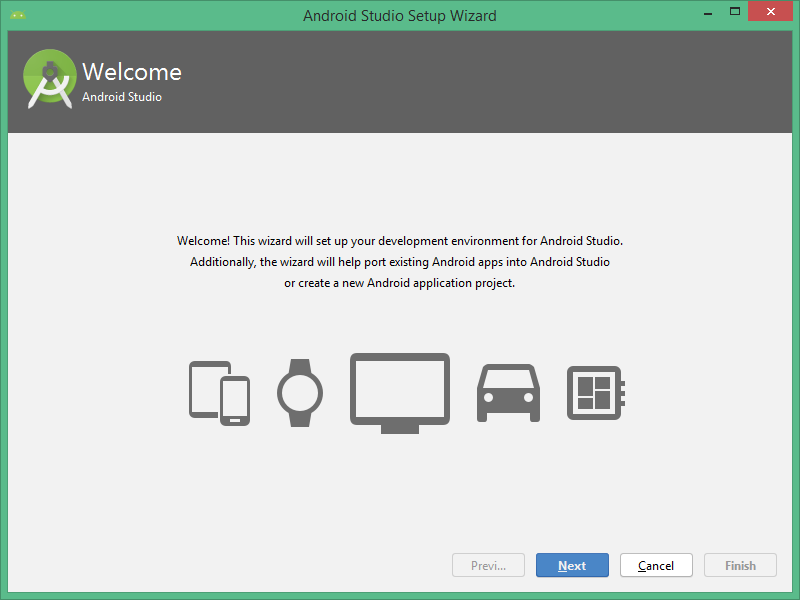Click the Android Auto car icon
Viewport: 800px width, 600px height.
click(507, 395)
